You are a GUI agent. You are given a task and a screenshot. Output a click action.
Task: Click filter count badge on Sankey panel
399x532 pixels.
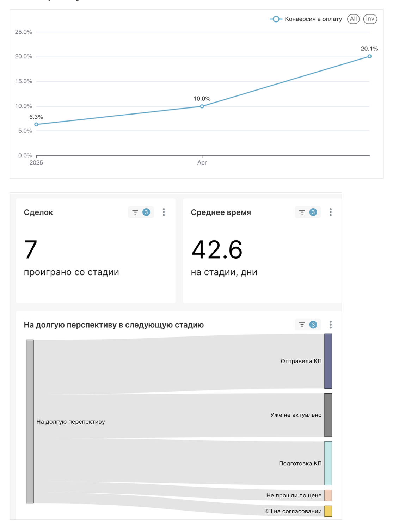(x=313, y=324)
